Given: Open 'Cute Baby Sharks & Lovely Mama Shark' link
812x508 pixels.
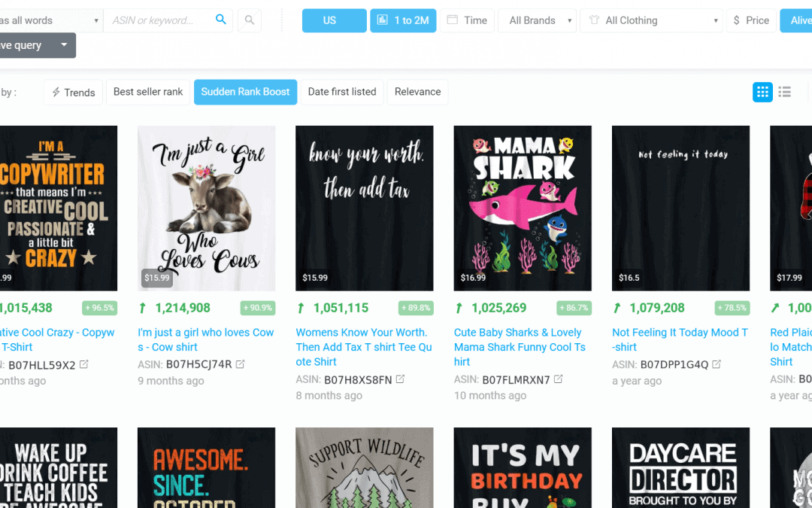Looking at the screenshot, I should click(520, 347).
